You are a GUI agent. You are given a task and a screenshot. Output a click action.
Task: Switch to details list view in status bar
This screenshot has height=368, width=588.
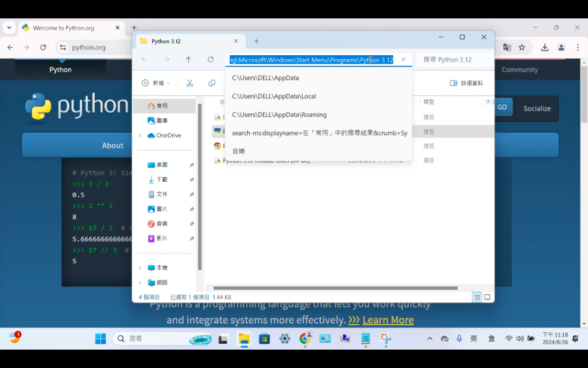[x=477, y=297]
